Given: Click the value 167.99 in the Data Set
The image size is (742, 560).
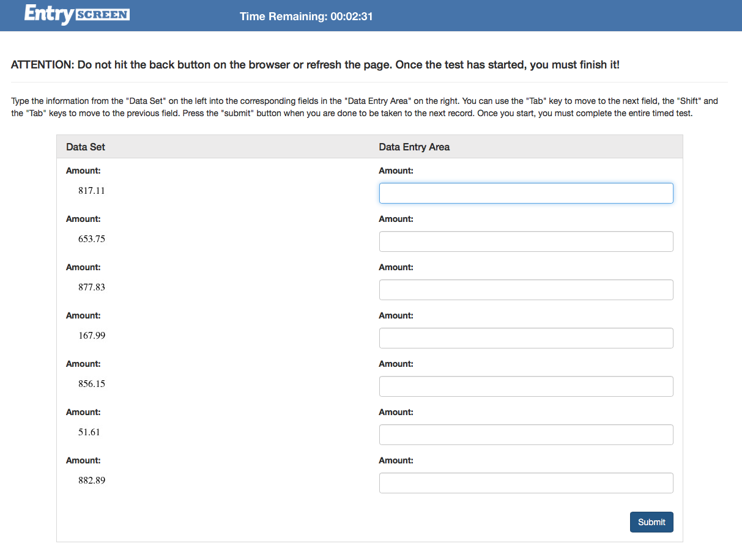Looking at the screenshot, I should 92,335.
